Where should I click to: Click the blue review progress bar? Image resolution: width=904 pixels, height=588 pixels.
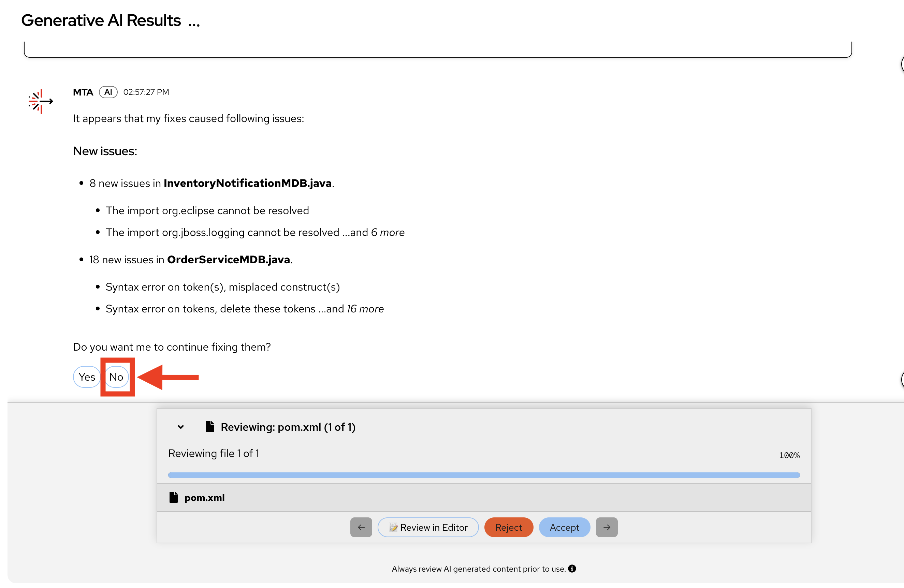click(483, 475)
